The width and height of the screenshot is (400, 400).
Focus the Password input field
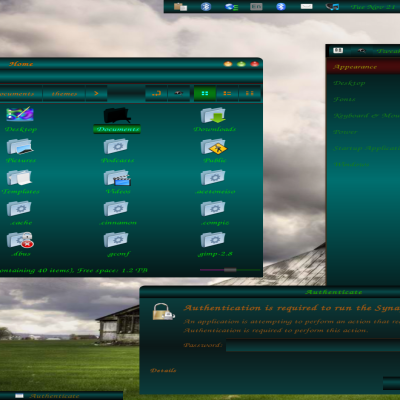313,345
